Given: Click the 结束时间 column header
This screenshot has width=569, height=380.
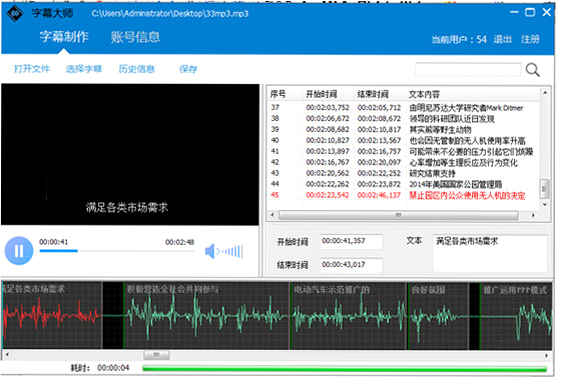Looking at the screenshot, I should click(373, 94).
